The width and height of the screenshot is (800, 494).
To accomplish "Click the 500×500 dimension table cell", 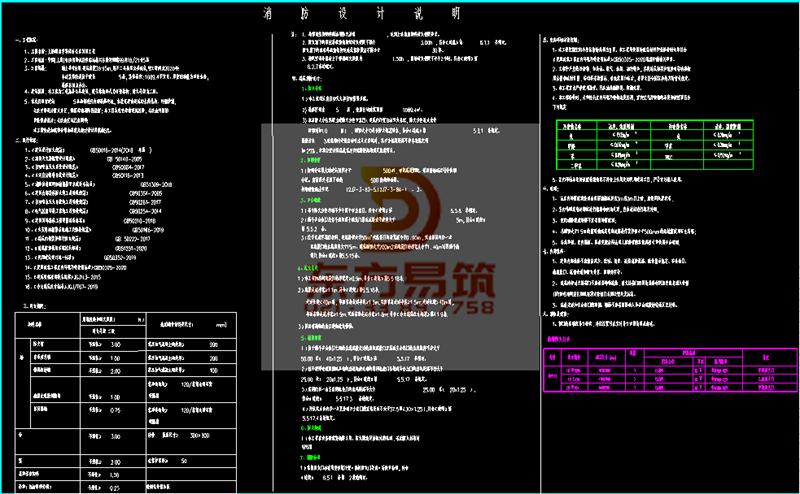I will click(199, 436).
